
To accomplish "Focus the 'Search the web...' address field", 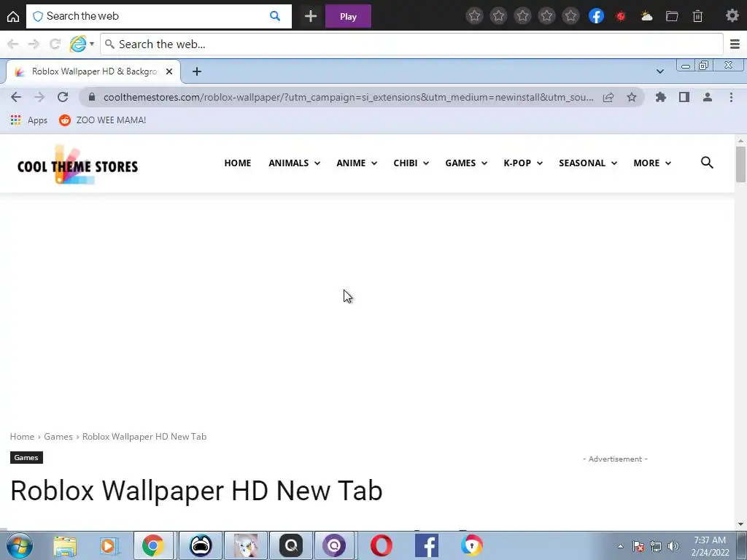I will tap(411, 44).
